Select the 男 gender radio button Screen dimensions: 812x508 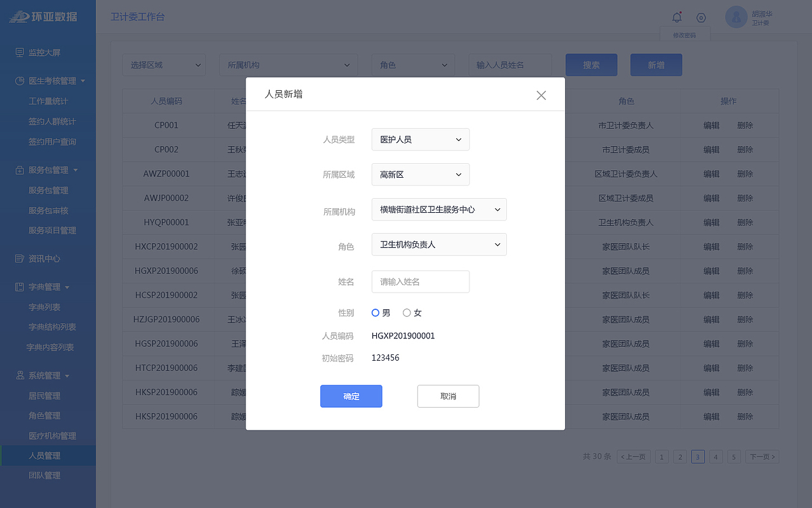(x=375, y=312)
